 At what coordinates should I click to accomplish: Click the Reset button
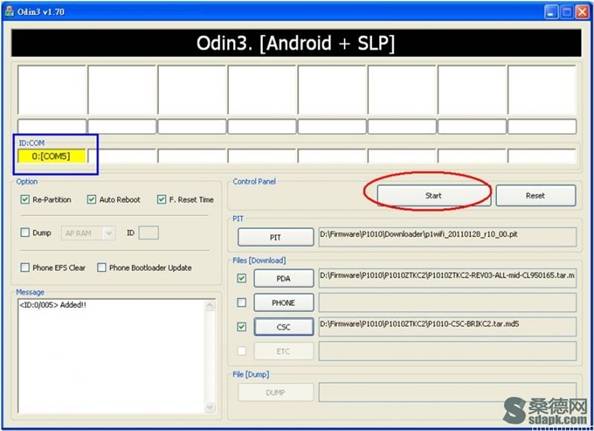535,195
